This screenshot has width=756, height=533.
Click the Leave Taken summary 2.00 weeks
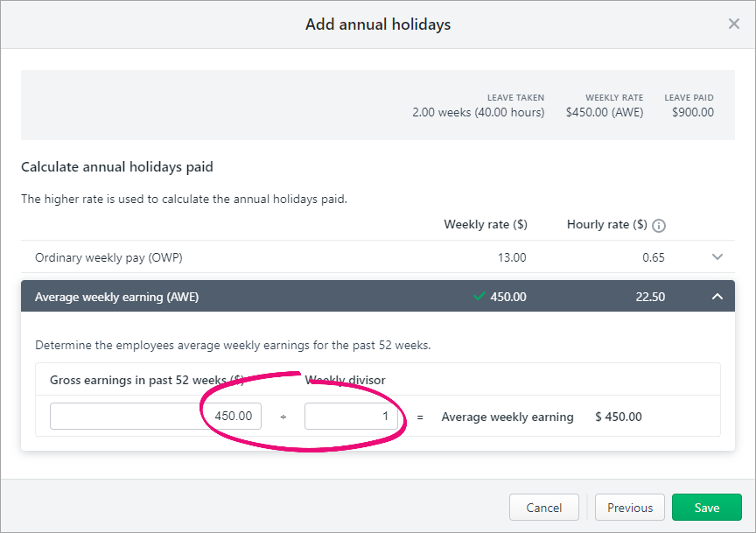(478, 112)
